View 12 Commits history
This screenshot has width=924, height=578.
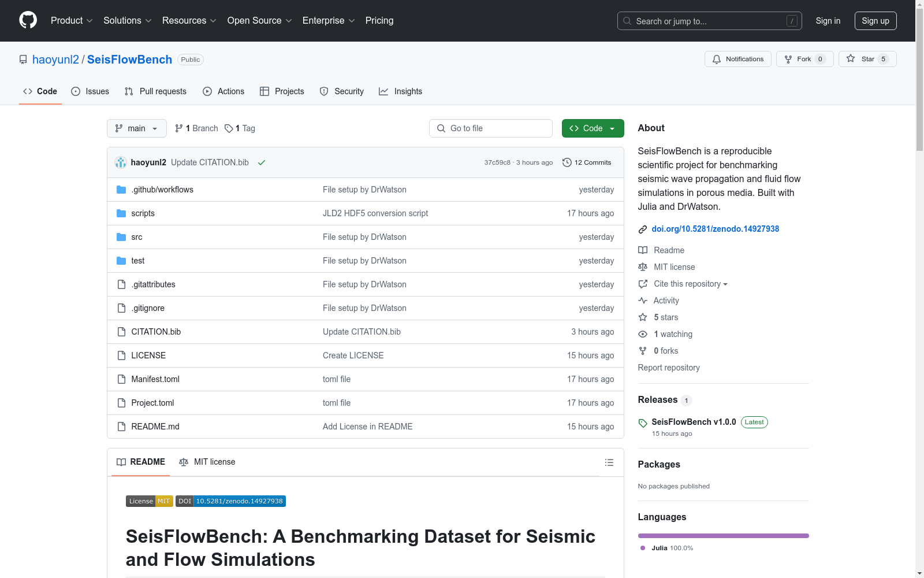(587, 162)
